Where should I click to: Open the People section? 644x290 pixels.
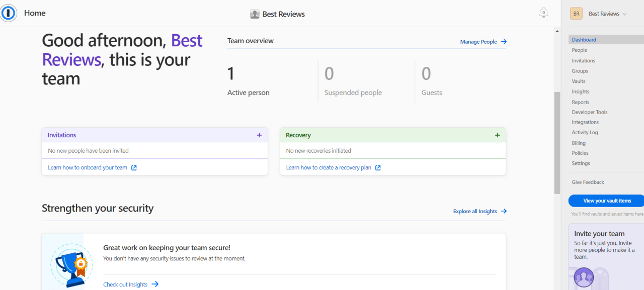click(579, 50)
